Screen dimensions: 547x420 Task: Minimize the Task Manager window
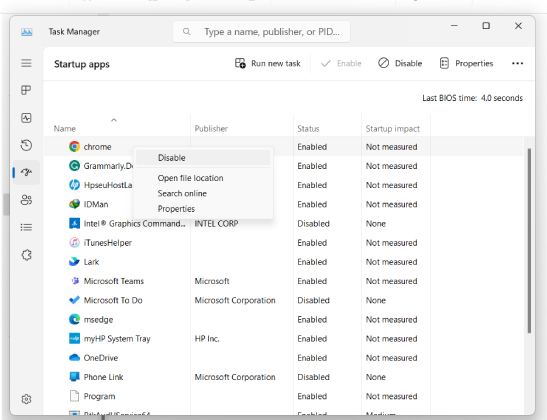click(454, 26)
